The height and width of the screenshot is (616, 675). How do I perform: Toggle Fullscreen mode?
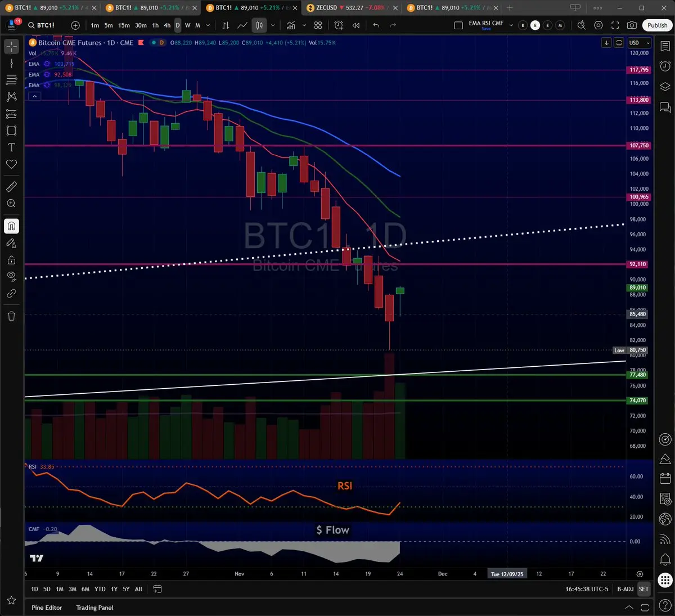615,25
